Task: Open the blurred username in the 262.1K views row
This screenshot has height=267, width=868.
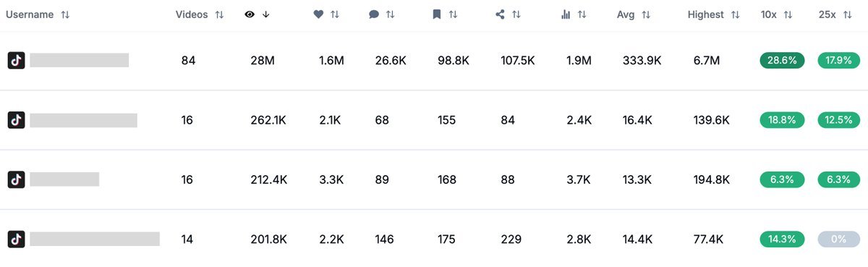Action: coord(83,120)
